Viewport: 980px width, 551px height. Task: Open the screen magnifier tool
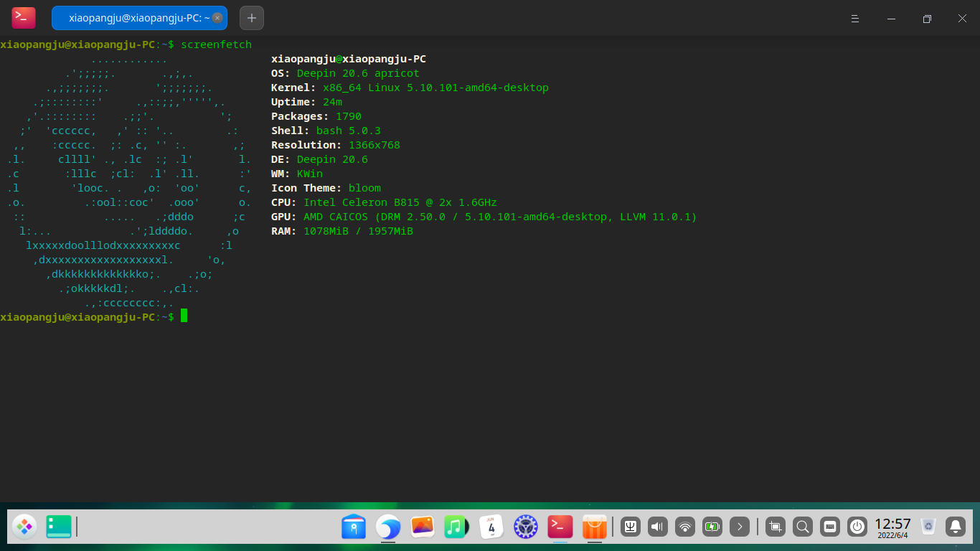tap(803, 527)
